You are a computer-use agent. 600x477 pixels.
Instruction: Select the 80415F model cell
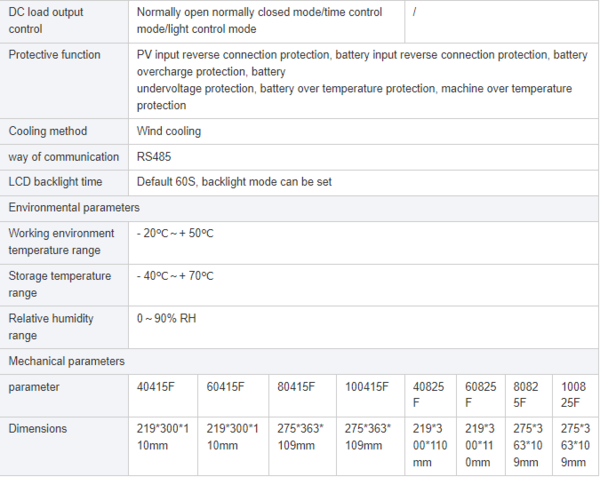295,386
